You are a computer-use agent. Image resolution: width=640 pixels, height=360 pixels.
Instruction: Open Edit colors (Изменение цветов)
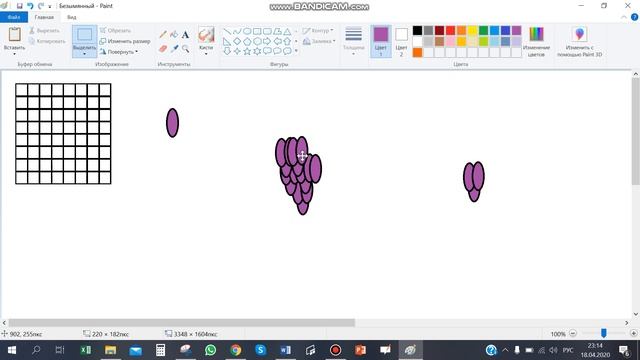click(536, 42)
